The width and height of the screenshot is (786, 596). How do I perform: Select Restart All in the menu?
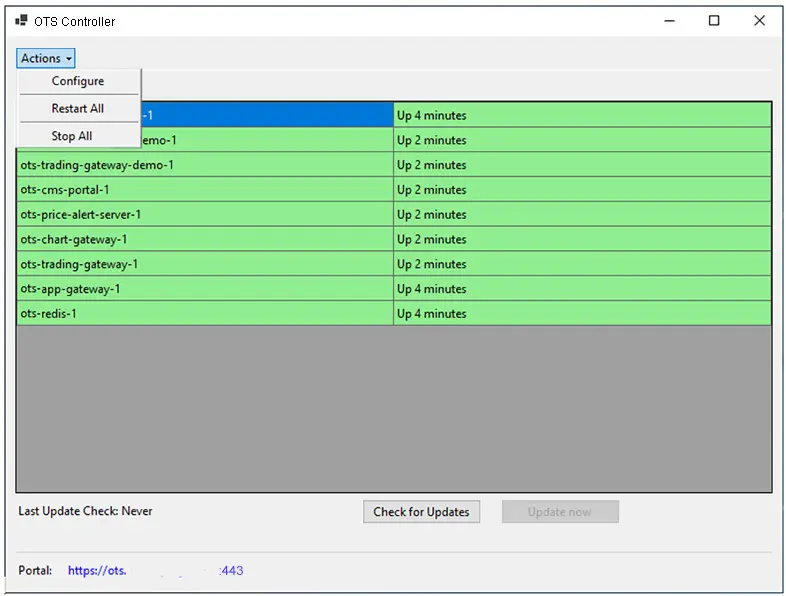[x=78, y=109]
